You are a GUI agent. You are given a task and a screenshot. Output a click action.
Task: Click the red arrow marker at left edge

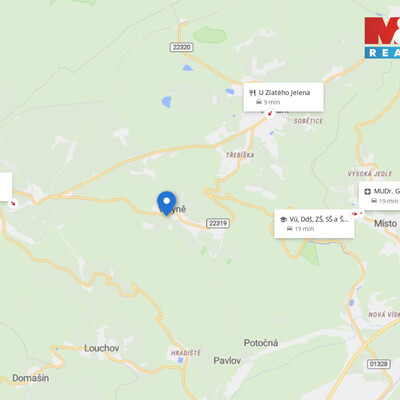[x=13, y=203]
